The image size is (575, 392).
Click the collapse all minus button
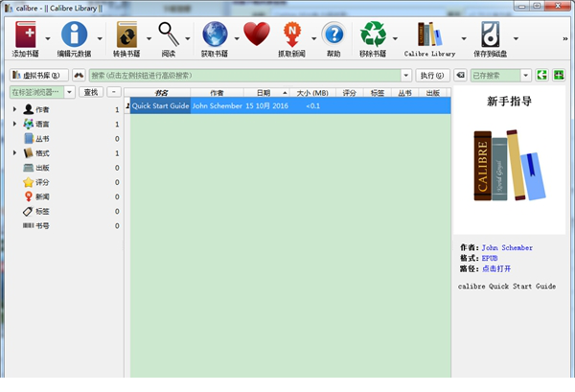114,92
